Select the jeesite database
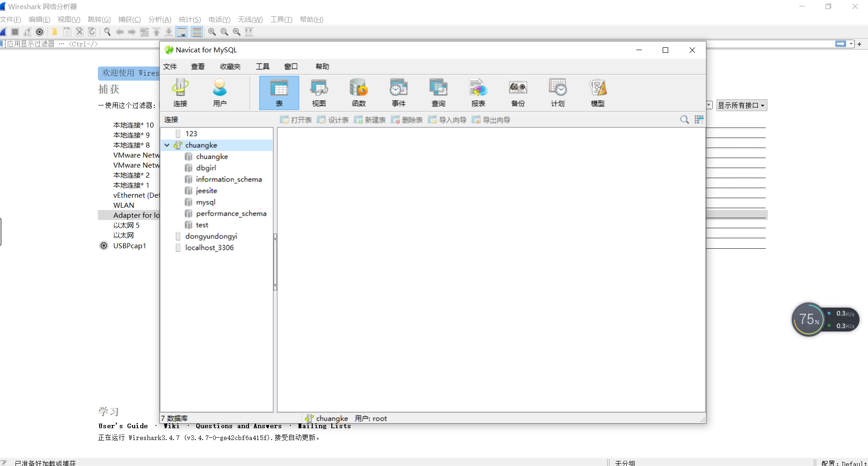 point(206,190)
